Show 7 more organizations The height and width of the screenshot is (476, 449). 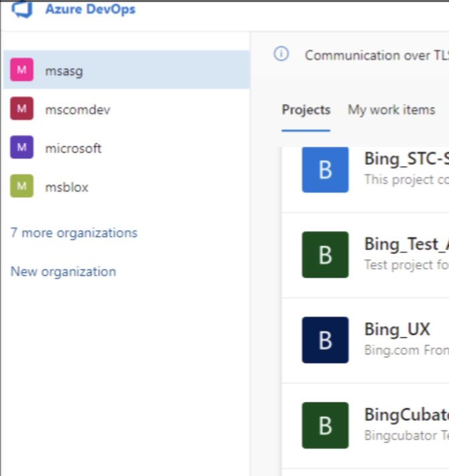pyautogui.click(x=74, y=233)
